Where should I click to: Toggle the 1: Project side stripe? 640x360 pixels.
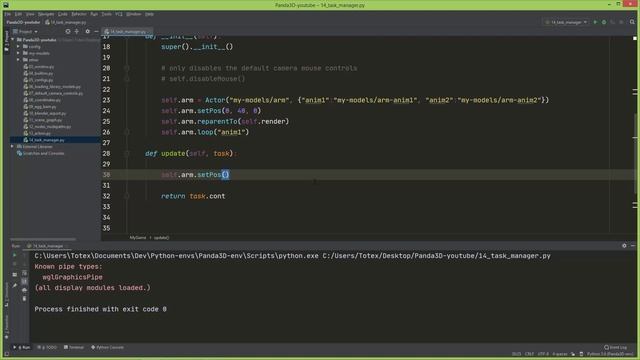click(x=6, y=41)
